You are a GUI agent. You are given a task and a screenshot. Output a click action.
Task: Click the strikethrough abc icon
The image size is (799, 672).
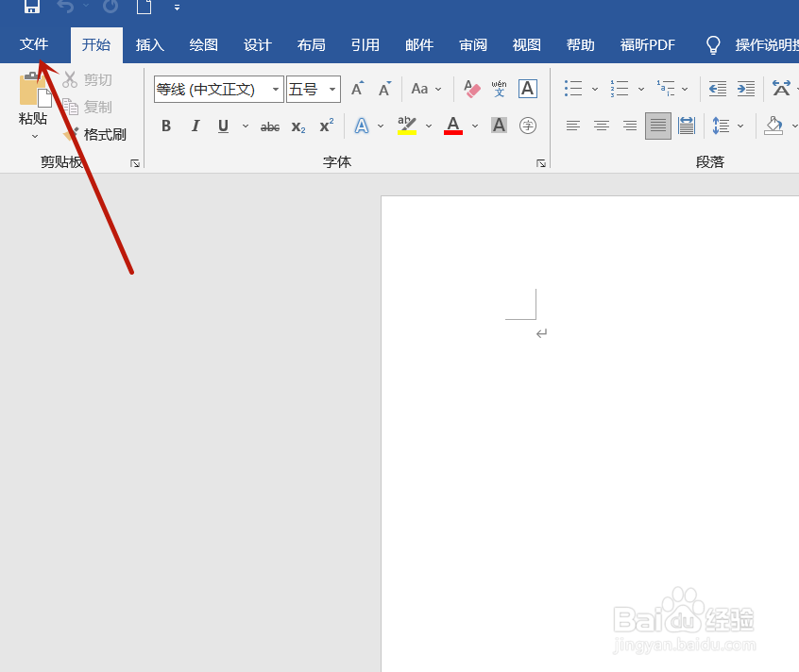[270, 126]
